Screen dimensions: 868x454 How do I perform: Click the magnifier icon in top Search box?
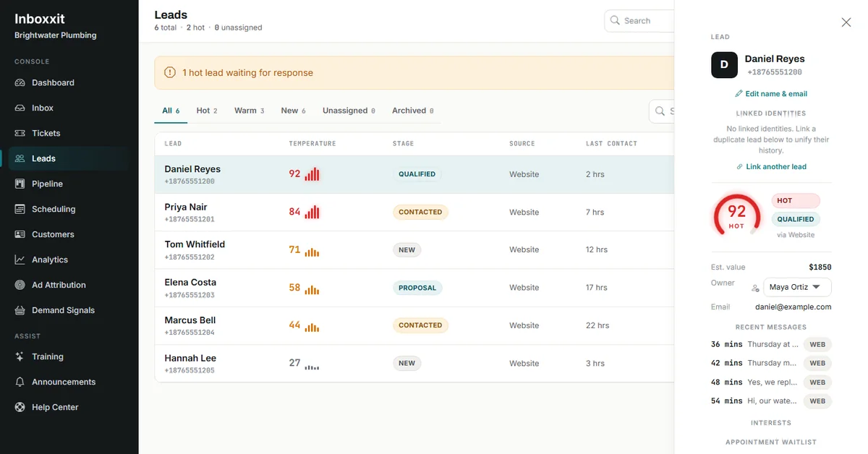(615, 20)
